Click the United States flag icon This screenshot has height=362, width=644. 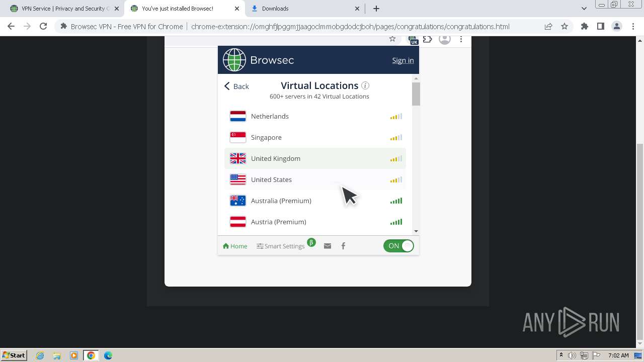coord(238,179)
